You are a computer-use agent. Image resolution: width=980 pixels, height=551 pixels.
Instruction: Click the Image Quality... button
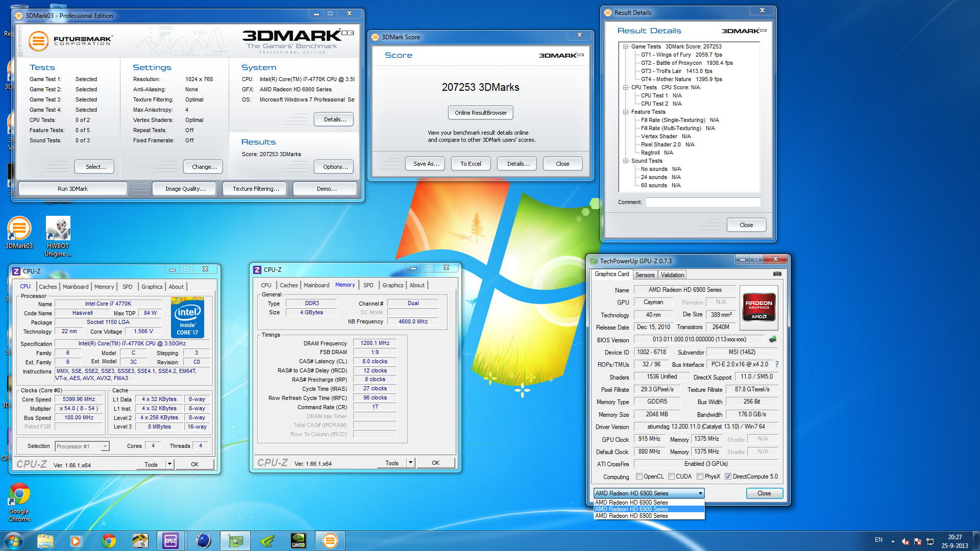point(185,189)
